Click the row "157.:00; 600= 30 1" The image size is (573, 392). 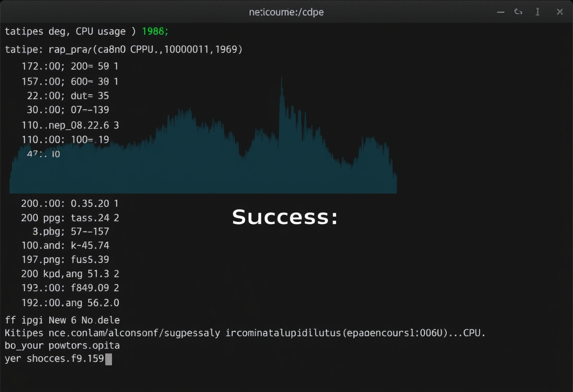pyautogui.click(x=70, y=82)
